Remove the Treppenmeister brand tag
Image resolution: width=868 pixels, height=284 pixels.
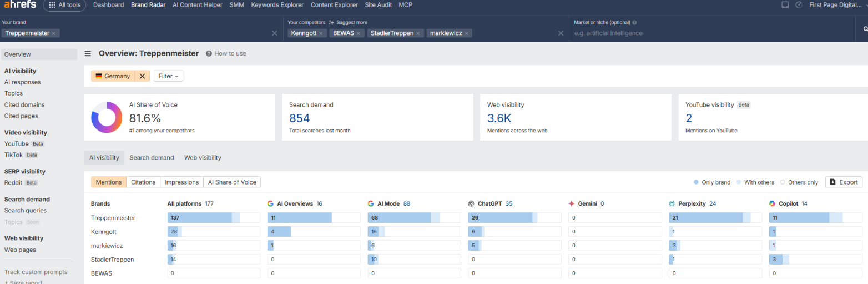click(x=53, y=33)
